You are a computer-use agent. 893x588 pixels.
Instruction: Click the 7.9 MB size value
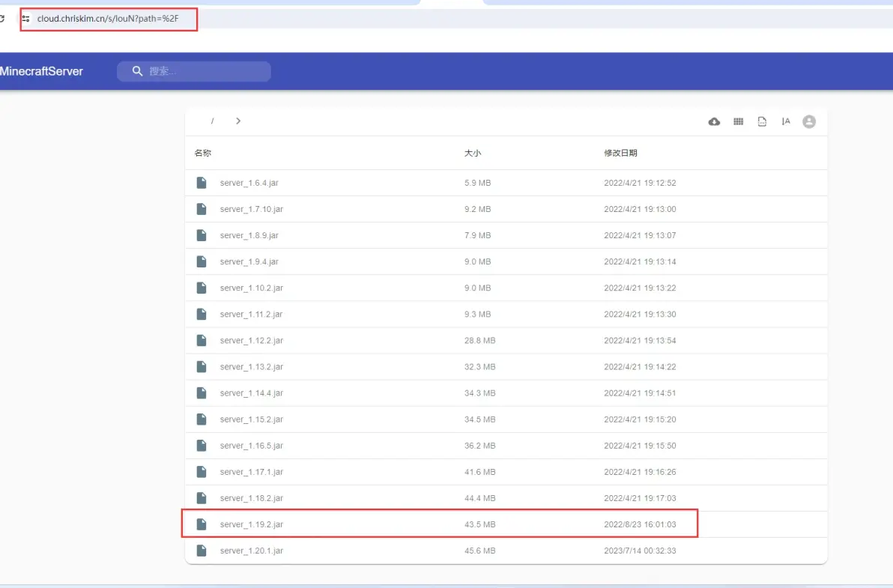click(x=477, y=235)
